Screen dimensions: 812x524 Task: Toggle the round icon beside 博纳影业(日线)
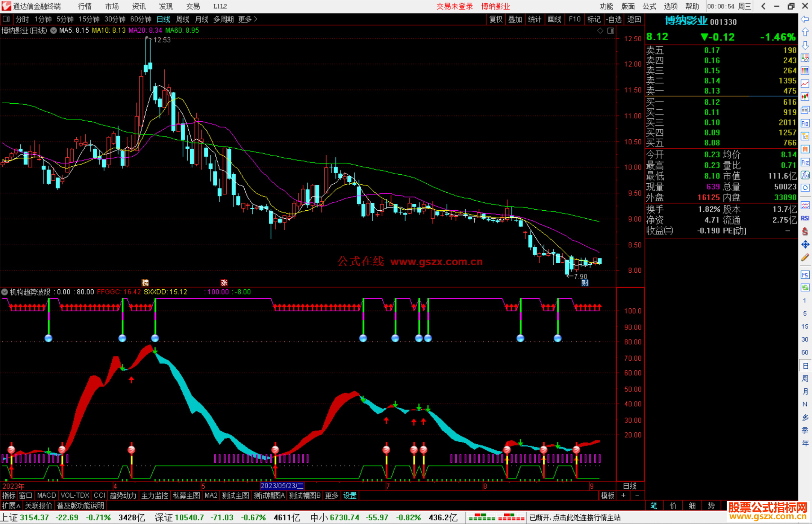pos(54,30)
